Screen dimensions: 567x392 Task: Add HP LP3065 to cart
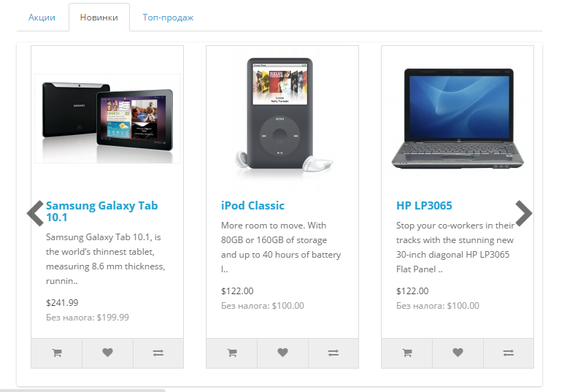tap(406, 353)
